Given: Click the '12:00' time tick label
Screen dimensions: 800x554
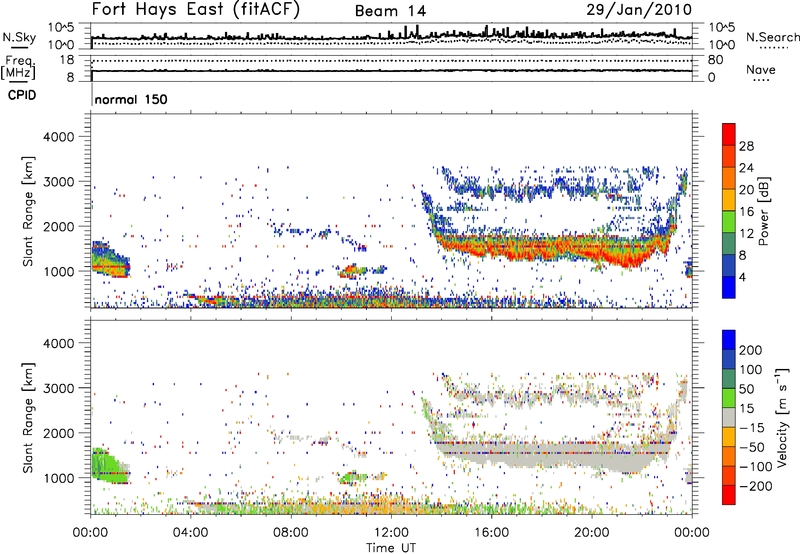Looking at the screenshot, I should point(391,533).
